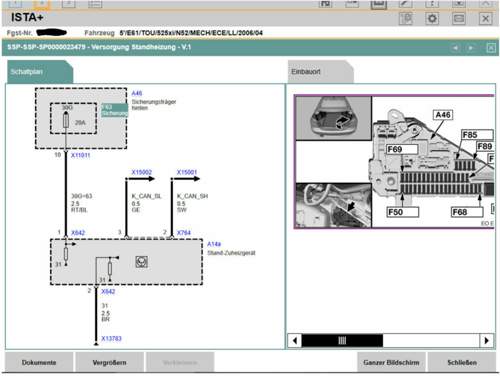Click the card-shaped icon right of the gear
Viewport: 500px width, 379px height.
point(459,18)
